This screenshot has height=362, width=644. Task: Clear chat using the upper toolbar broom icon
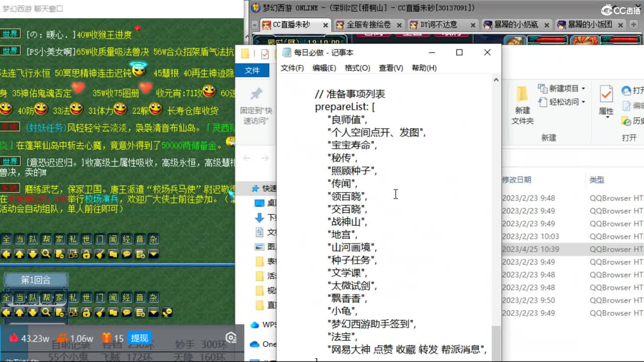[100, 254]
